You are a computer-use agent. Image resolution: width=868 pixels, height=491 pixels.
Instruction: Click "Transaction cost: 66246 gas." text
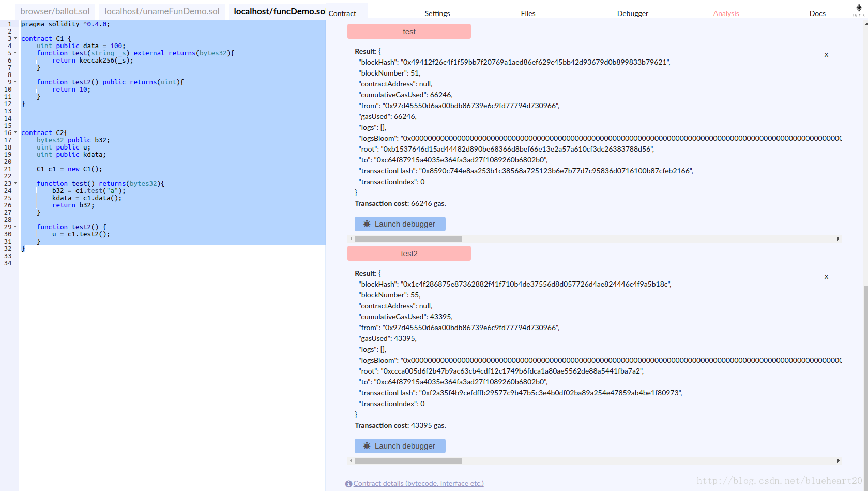point(400,204)
